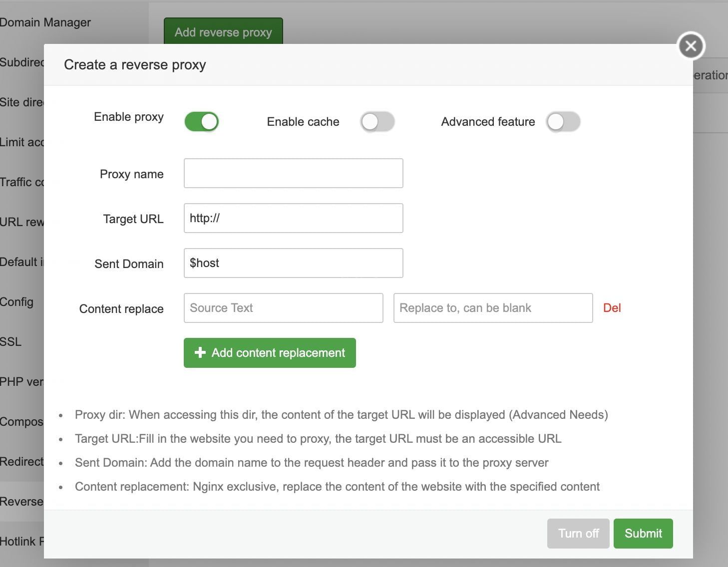Select Config in the sidebar
Image resolution: width=728 pixels, height=567 pixels.
pyautogui.click(x=17, y=302)
